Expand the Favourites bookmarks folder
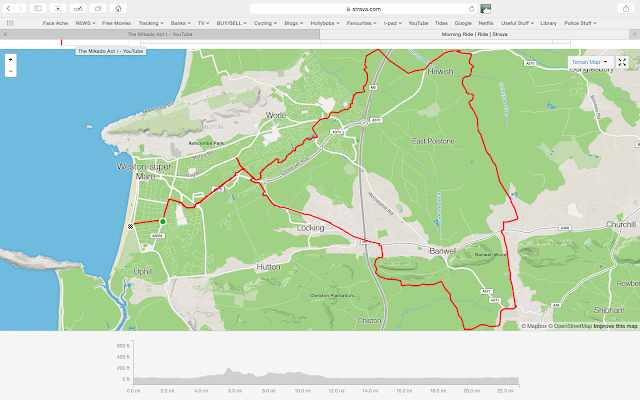The height and width of the screenshot is (400, 640). (x=361, y=23)
